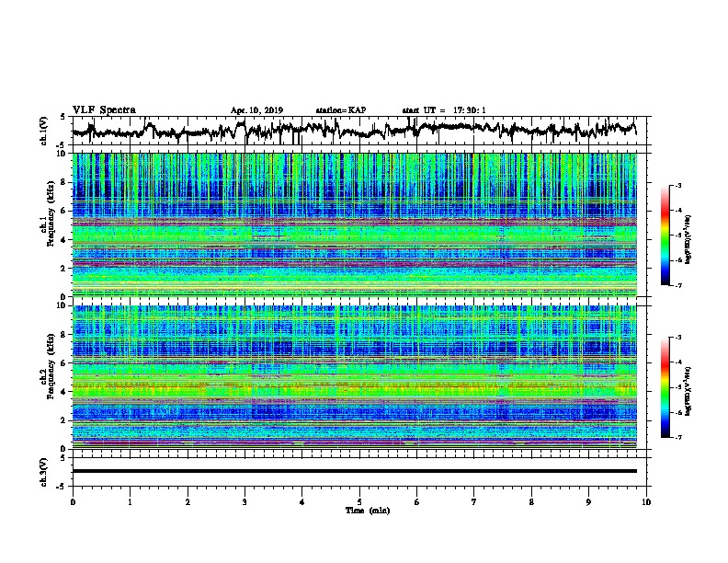
Task: Click the "4" kHz tick of ch.2 spectrogram
Action: tap(65, 392)
